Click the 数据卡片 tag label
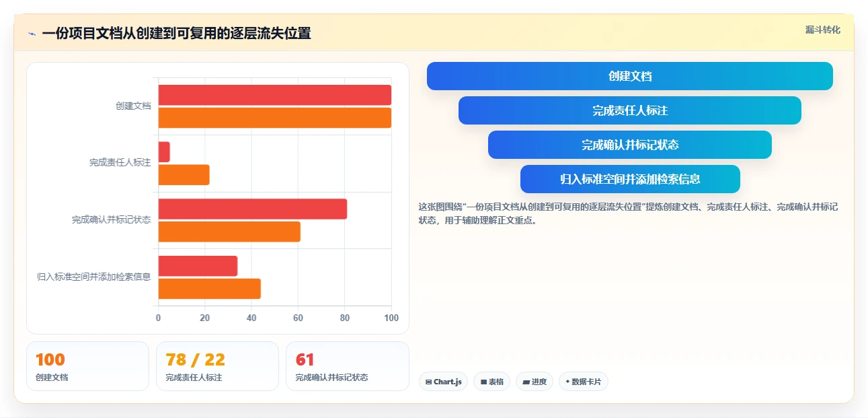The height and width of the screenshot is (418, 868). 587,382
